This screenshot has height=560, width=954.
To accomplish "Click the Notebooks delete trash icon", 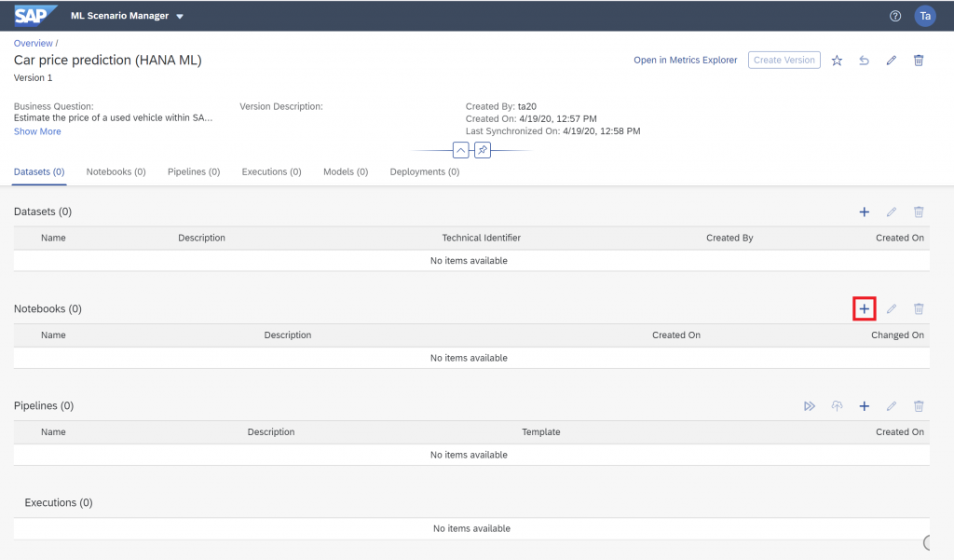I will click(919, 308).
